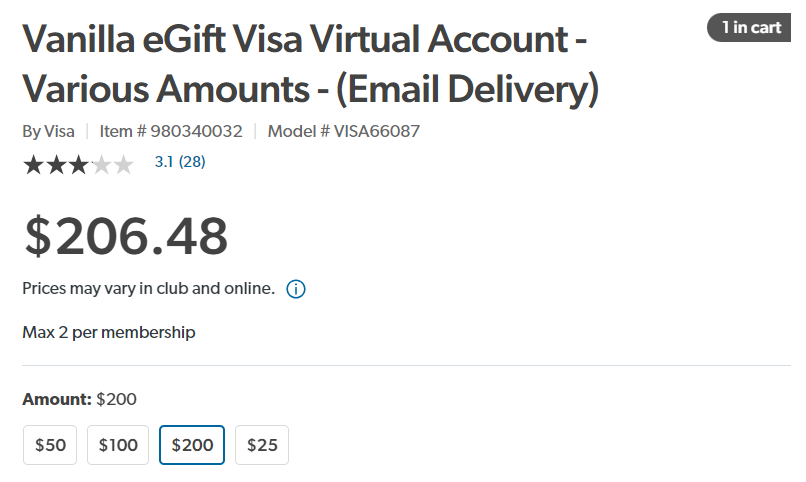The image size is (806, 482).
Task: Click the second rating star
Action: click(x=56, y=164)
